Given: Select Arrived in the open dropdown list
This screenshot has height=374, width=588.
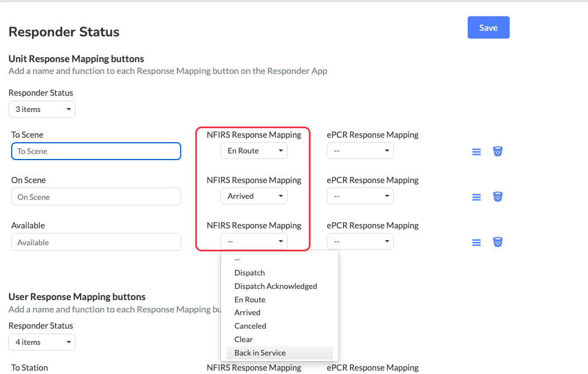Looking at the screenshot, I should point(279,312).
